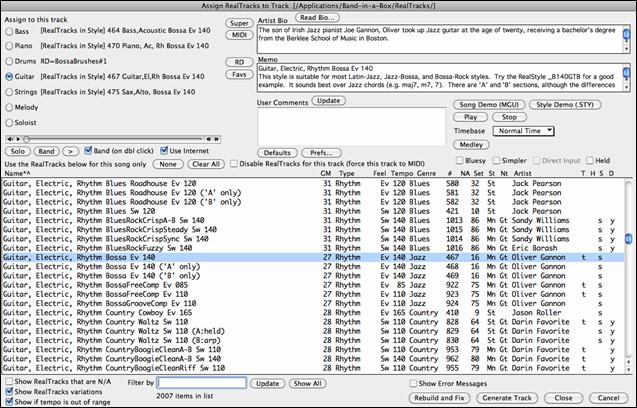Click the volume speaker icon in the demo player
The image size is (637, 408).
click(10, 139)
